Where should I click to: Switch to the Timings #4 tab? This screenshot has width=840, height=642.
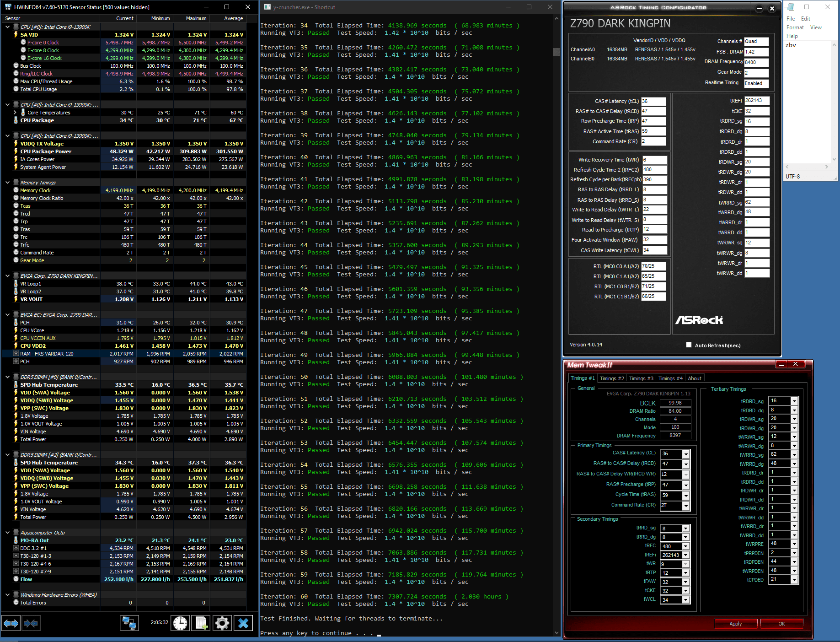(670, 378)
